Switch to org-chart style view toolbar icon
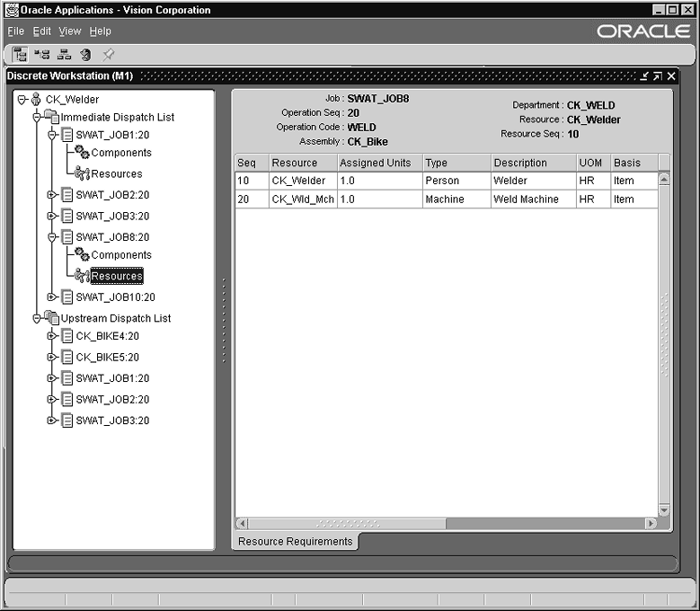This screenshot has height=611, width=700. [x=65, y=55]
